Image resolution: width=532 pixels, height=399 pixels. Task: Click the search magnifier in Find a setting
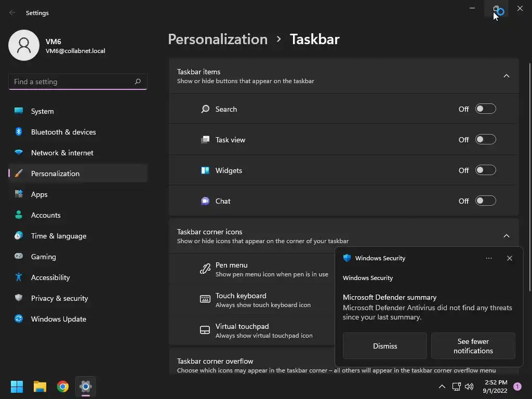click(x=138, y=82)
